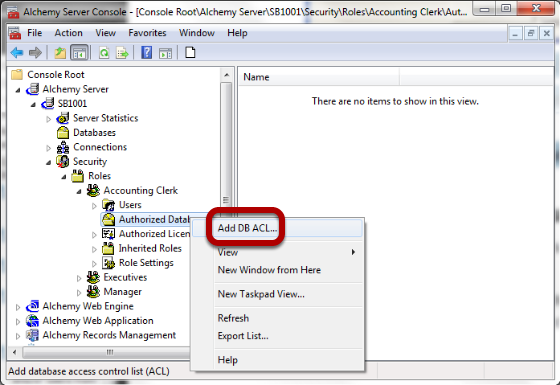Expand the Executives role node
Image resolution: width=560 pixels, height=385 pixels.
tap(79, 278)
